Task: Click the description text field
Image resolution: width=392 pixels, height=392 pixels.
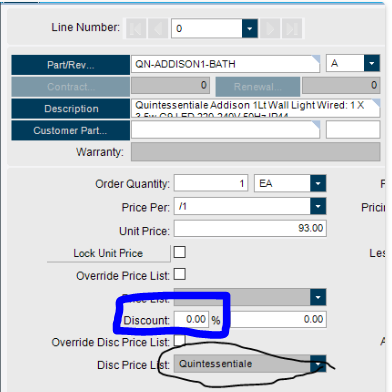Action: [255, 108]
